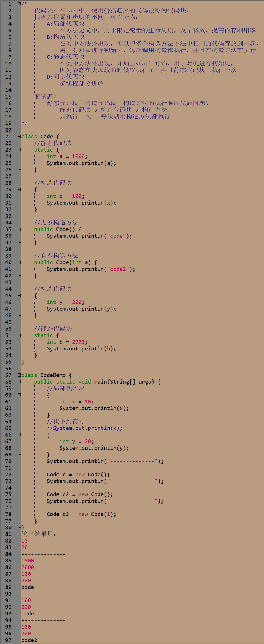264x644 pixels.
Task: Click line number 57 in the gutter
Action: pos(8,375)
